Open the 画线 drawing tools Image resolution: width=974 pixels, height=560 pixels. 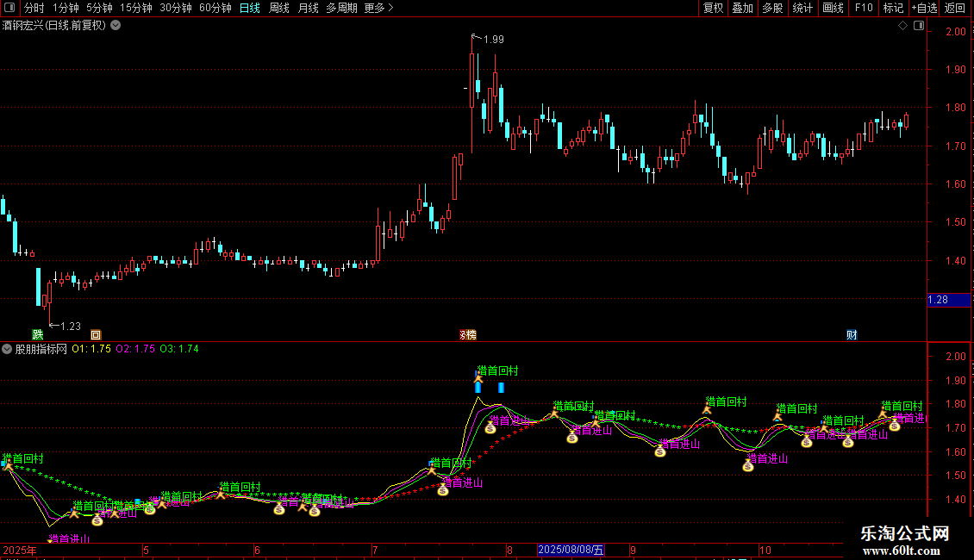pos(833,8)
